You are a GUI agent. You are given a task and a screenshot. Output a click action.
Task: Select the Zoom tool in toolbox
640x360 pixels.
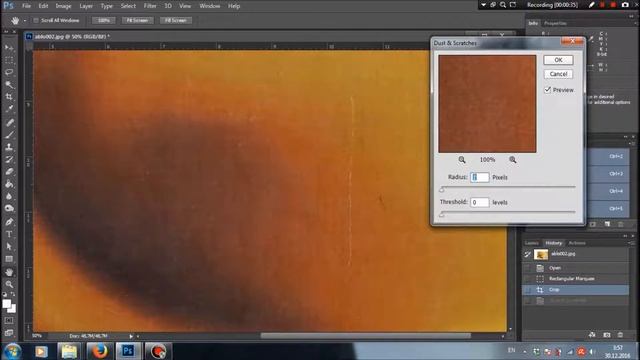(9, 284)
